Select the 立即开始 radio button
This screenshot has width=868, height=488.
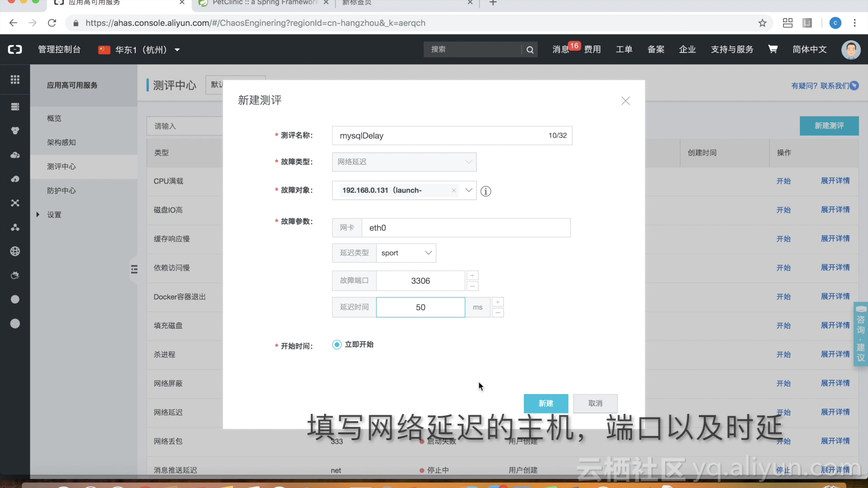(x=337, y=345)
